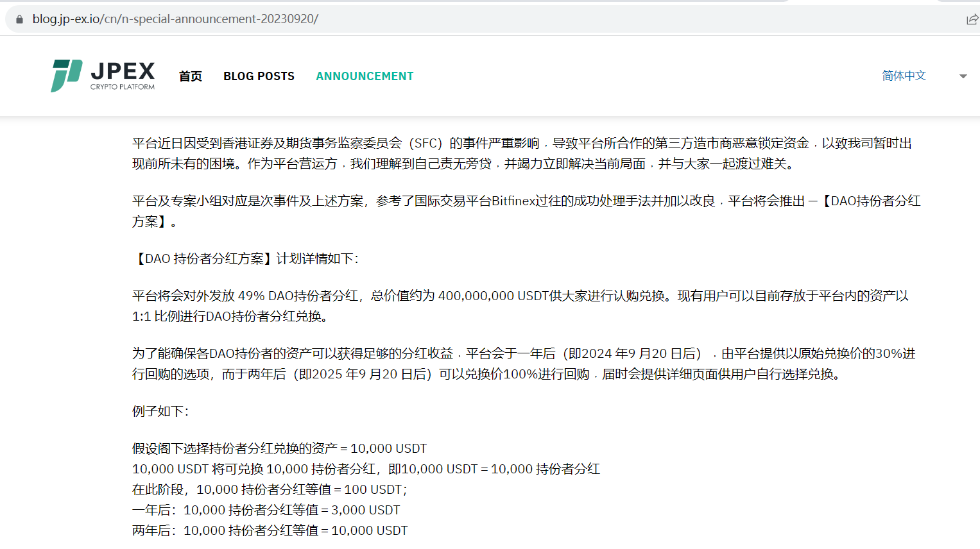Screen dimensions: 980x549
Task: Open the BLOG POSTS menu item
Action: pyautogui.click(x=259, y=76)
